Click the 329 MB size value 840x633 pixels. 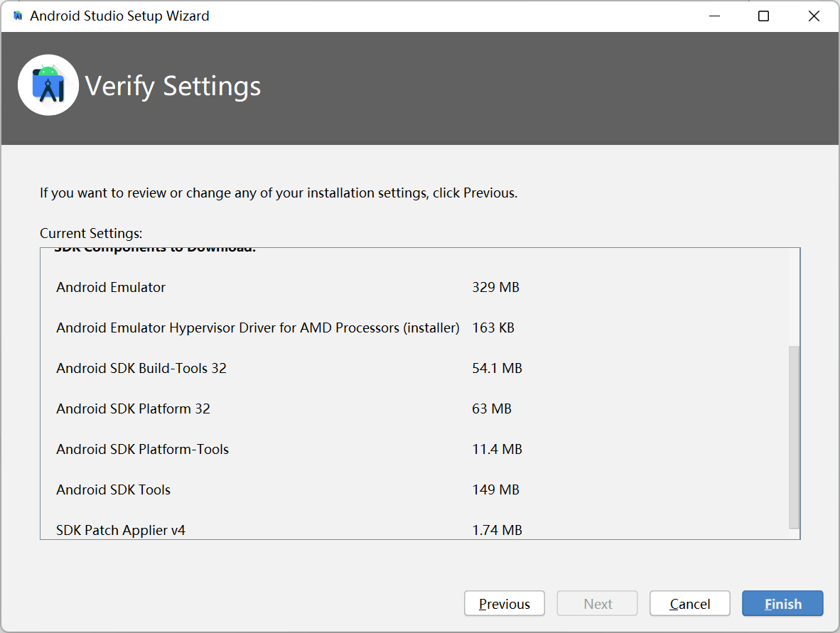(x=495, y=288)
